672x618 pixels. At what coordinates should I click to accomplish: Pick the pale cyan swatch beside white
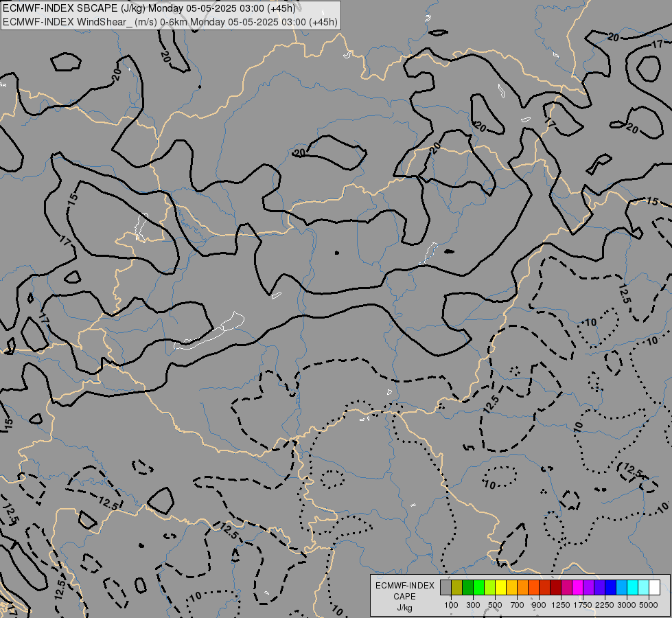(x=644, y=587)
